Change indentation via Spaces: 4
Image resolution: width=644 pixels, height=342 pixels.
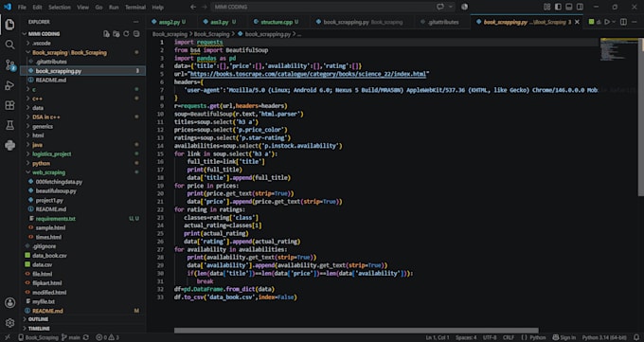(x=466, y=337)
